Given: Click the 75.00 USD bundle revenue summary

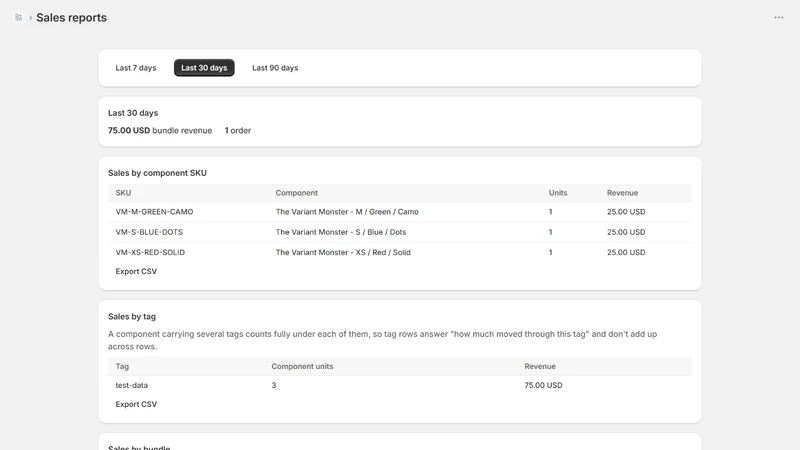Looking at the screenshot, I should click(x=160, y=131).
